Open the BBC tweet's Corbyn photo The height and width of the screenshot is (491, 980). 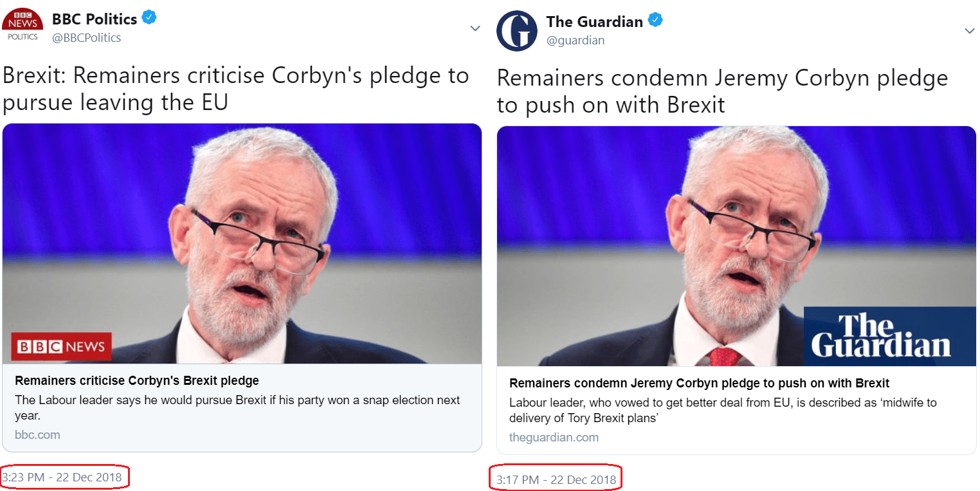[242, 243]
